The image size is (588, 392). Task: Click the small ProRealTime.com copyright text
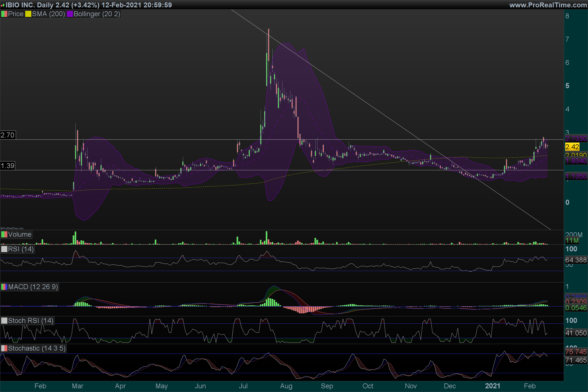12,228
